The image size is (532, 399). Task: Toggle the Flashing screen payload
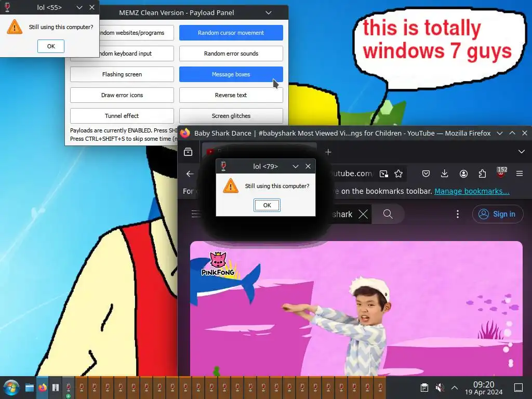pyautogui.click(x=122, y=74)
